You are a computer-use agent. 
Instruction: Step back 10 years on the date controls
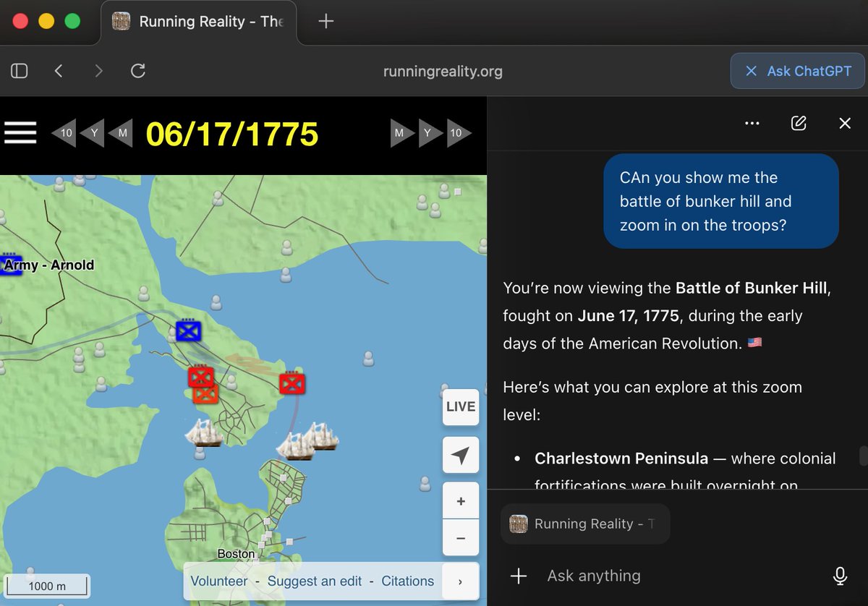64,133
